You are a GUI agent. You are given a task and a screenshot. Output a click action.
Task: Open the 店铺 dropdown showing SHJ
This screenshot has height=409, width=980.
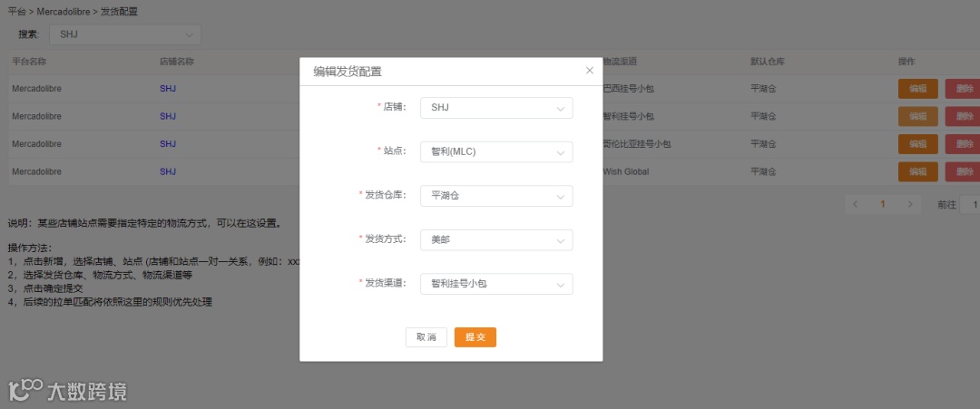pos(497,108)
